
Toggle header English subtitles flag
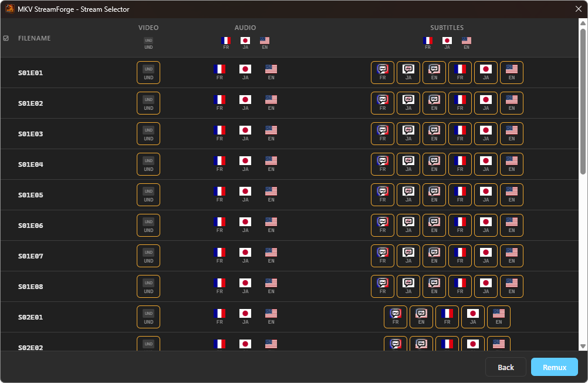pos(467,43)
